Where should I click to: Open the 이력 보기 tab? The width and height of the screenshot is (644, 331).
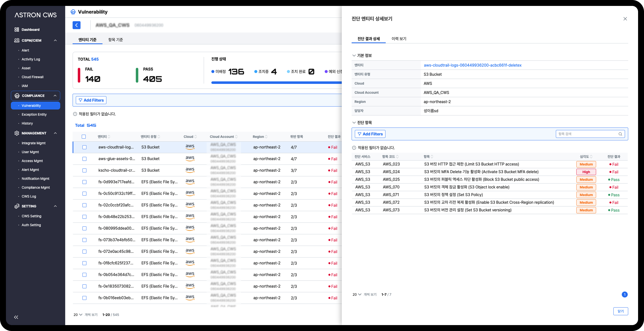[x=399, y=39]
